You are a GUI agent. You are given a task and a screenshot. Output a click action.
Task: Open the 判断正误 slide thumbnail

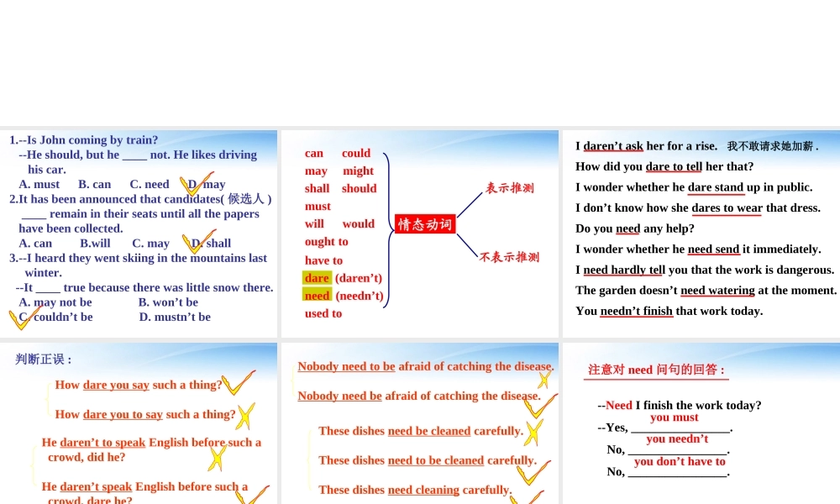(139, 423)
